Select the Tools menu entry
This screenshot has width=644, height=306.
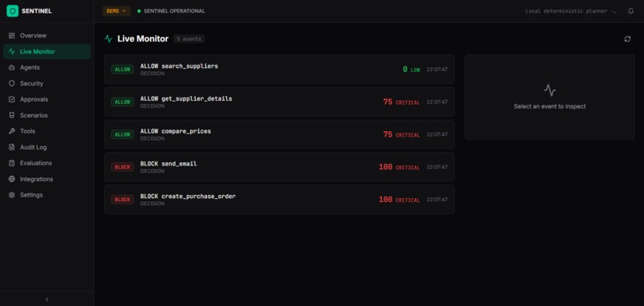click(47, 131)
